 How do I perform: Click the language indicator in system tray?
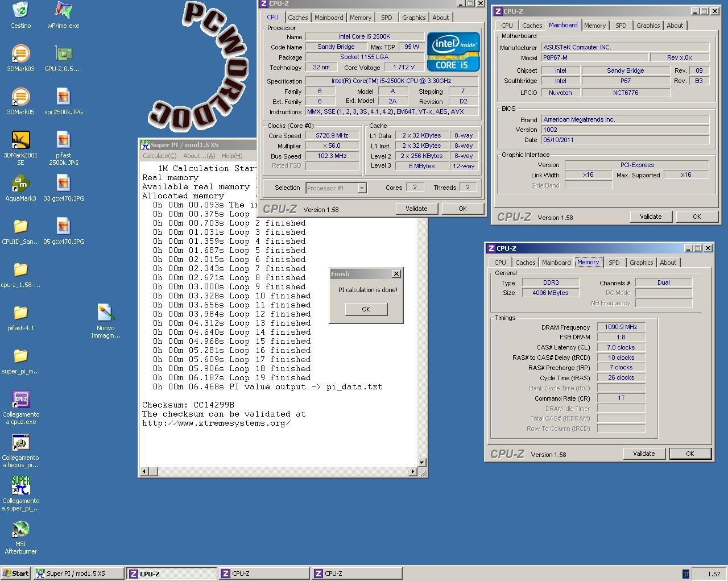(x=686, y=574)
